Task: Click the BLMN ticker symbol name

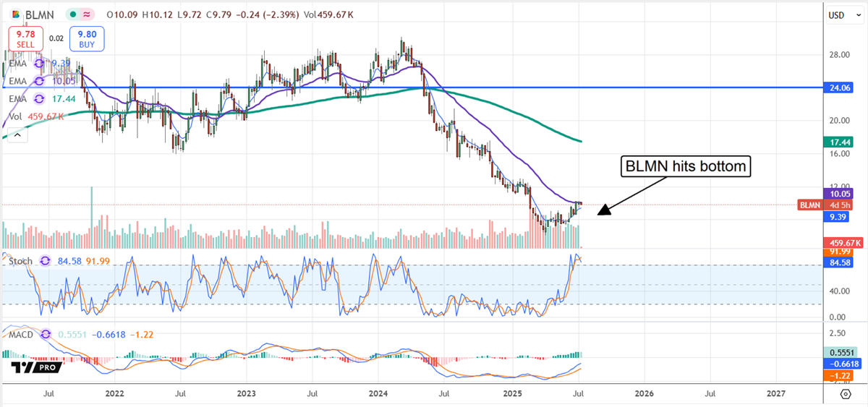Action: coord(40,14)
